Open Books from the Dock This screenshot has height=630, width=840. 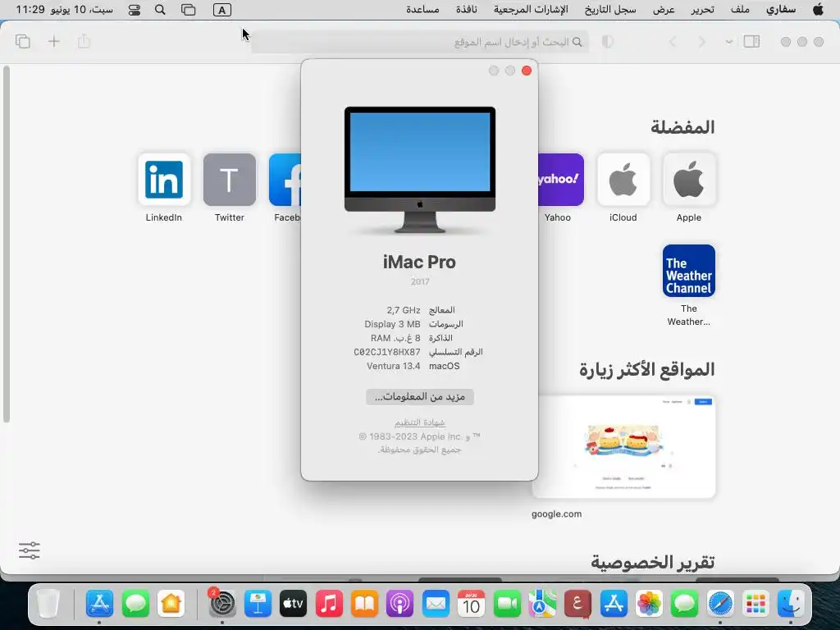pos(364,604)
